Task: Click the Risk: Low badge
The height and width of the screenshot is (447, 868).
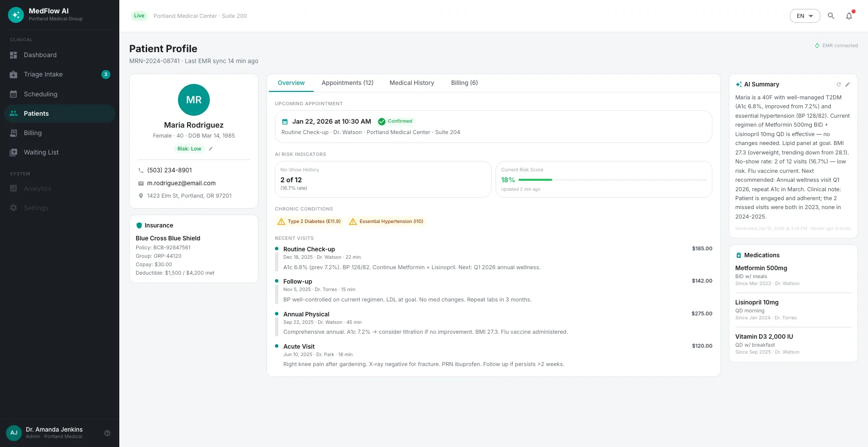Action: click(189, 149)
